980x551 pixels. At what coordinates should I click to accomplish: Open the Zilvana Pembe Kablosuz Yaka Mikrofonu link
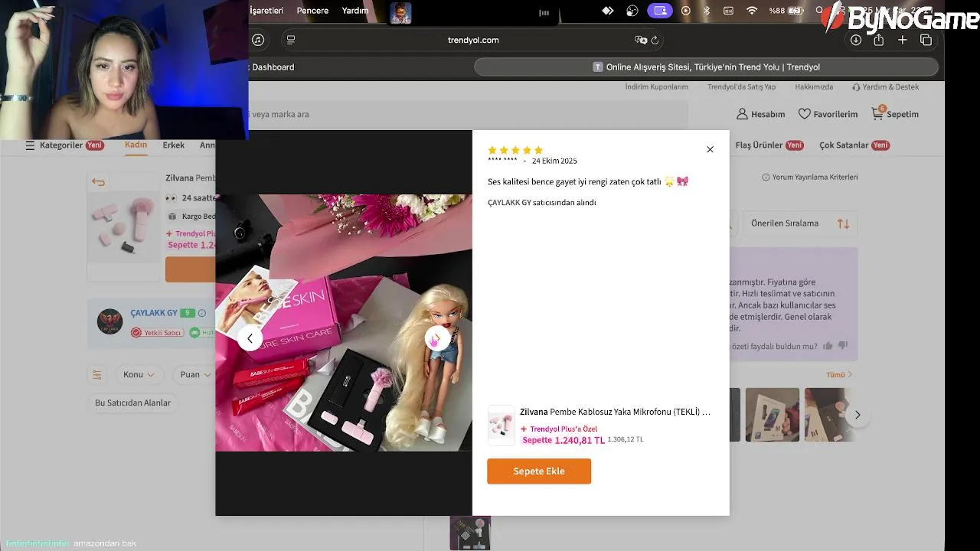click(x=615, y=412)
